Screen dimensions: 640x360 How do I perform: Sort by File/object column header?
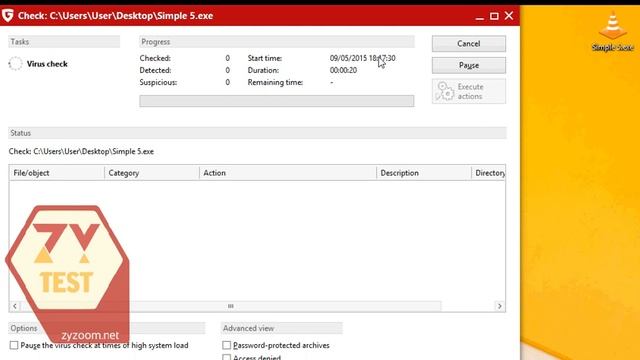57,173
